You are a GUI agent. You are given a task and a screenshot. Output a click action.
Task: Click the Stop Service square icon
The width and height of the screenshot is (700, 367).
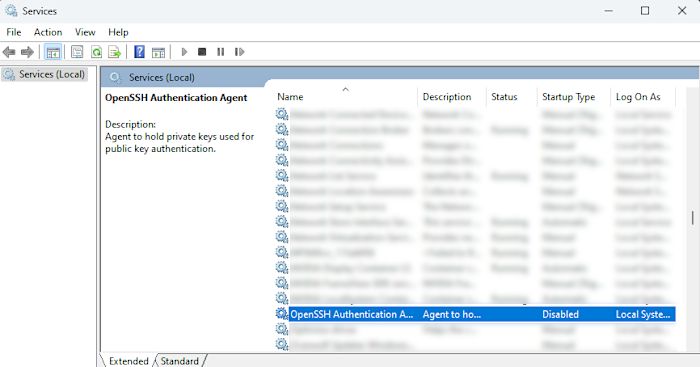[202, 52]
